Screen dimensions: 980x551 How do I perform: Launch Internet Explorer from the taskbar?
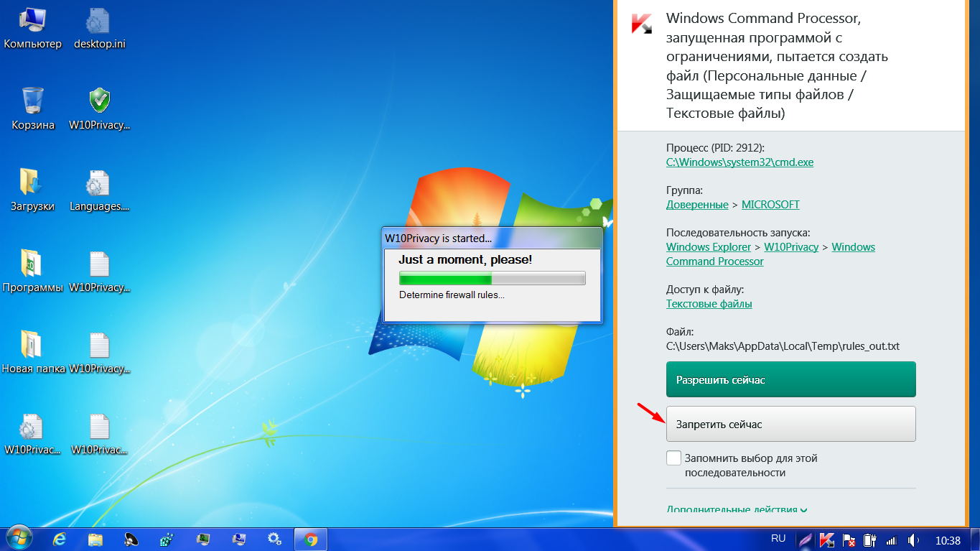[x=60, y=539]
